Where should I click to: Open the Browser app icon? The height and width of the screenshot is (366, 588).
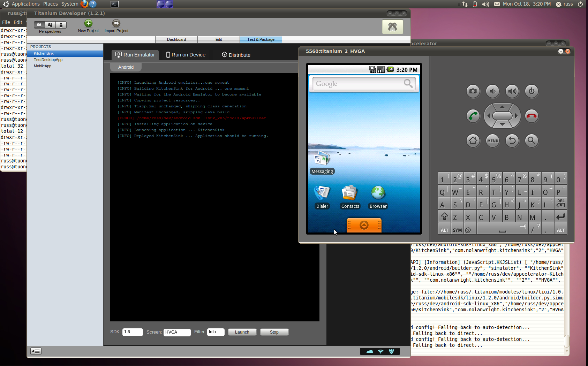click(x=378, y=197)
